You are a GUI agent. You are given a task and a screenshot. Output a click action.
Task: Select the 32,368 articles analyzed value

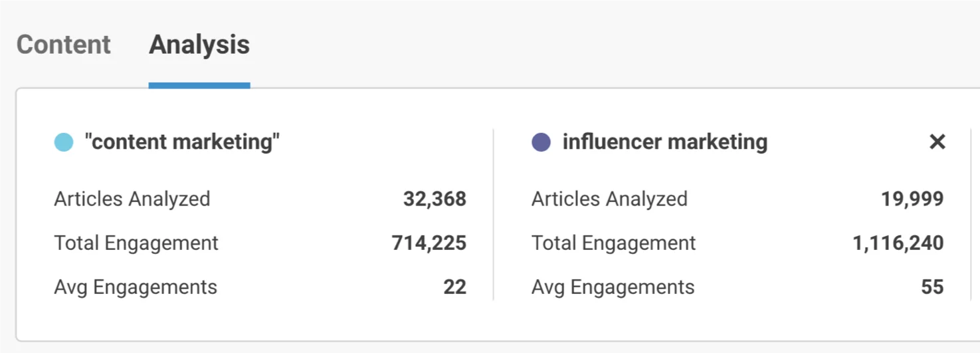click(435, 199)
